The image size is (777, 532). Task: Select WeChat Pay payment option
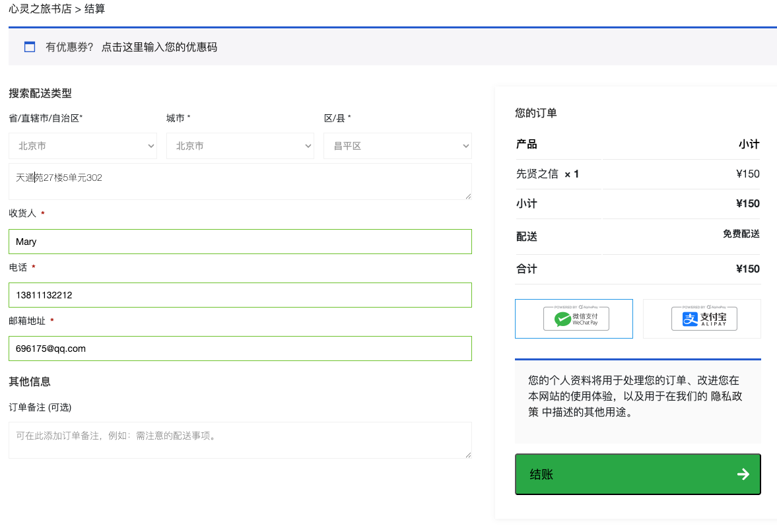tap(573, 319)
